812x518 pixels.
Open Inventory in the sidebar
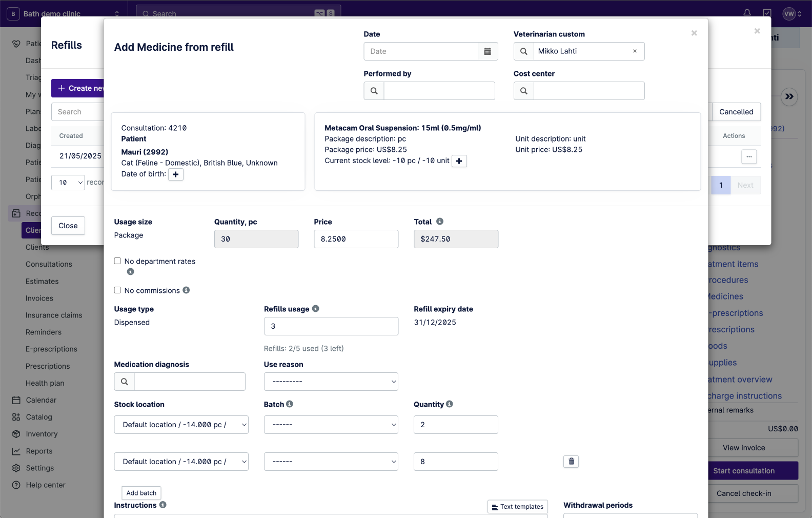click(42, 434)
